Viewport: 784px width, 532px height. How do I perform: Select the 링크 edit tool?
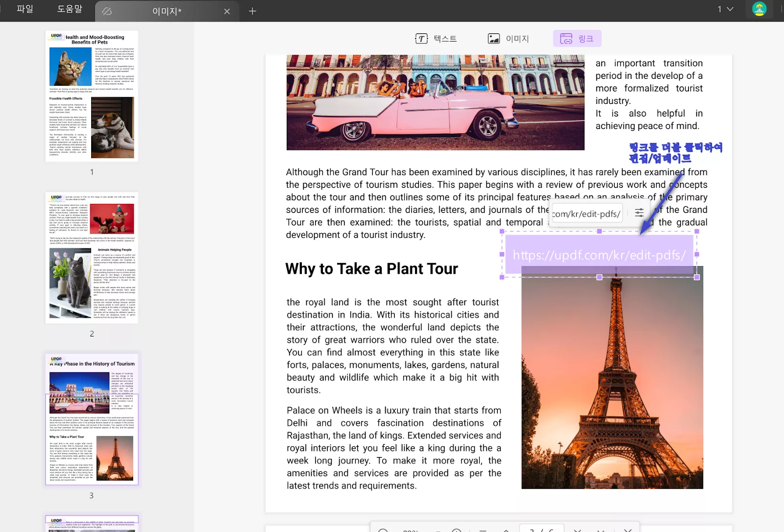(x=577, y=39)
